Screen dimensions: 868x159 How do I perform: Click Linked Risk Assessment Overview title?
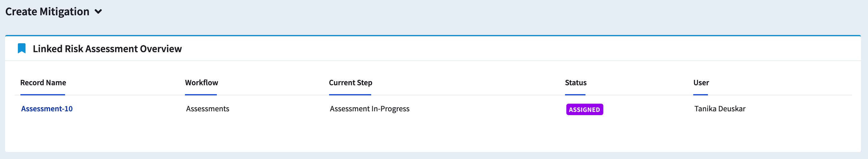[x=107, y=49]
